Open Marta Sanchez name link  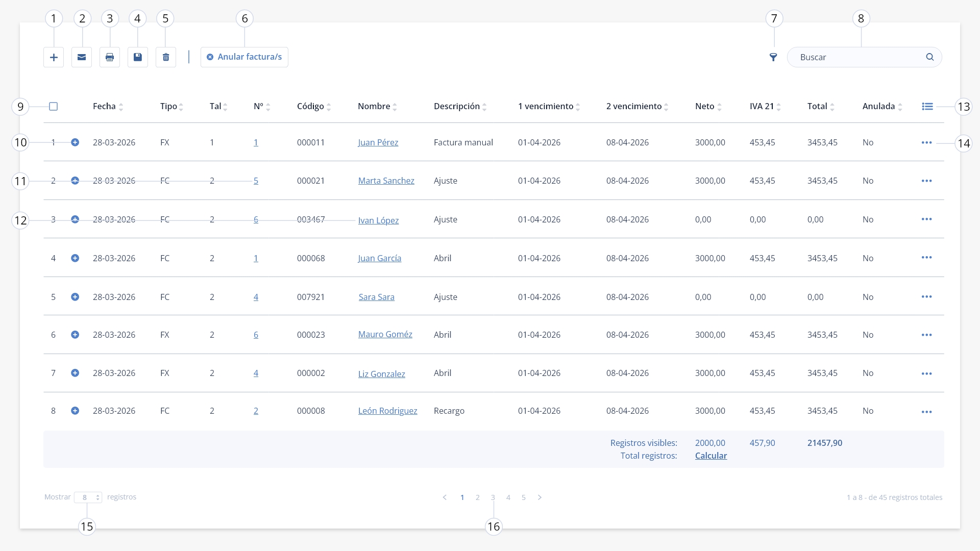pyautogui.click(x=386, y=181)
